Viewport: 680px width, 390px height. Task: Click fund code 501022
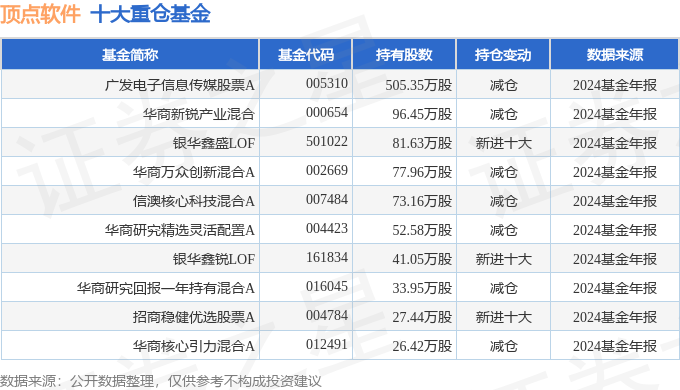[x=327, y=141]
